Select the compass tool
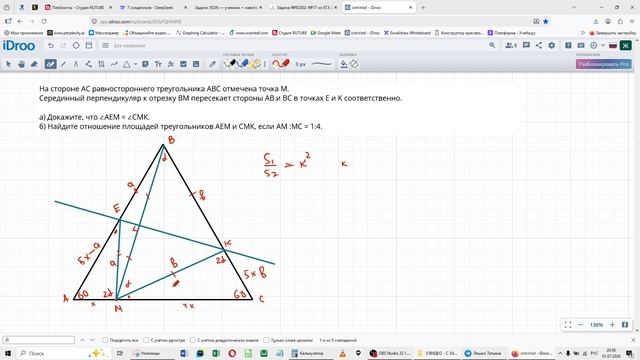This screenshot has height=360, width=640. point(76,64)
